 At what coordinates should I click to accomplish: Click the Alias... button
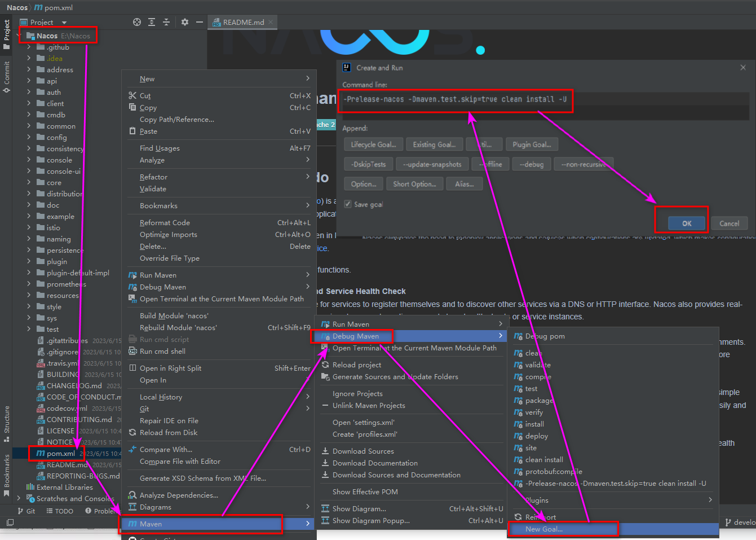pos(465,184)
